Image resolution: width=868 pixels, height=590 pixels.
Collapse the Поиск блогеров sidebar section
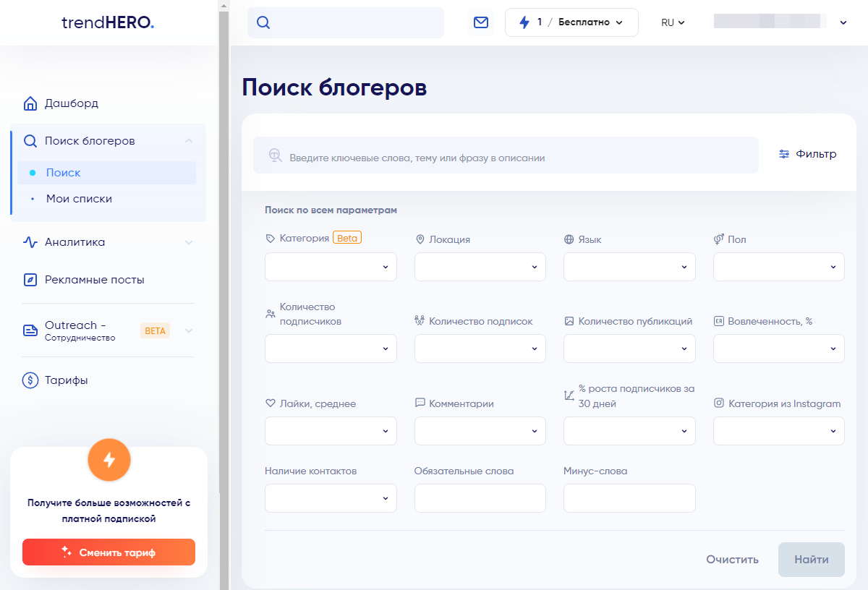pyautogui.click(x=189, y=141)
